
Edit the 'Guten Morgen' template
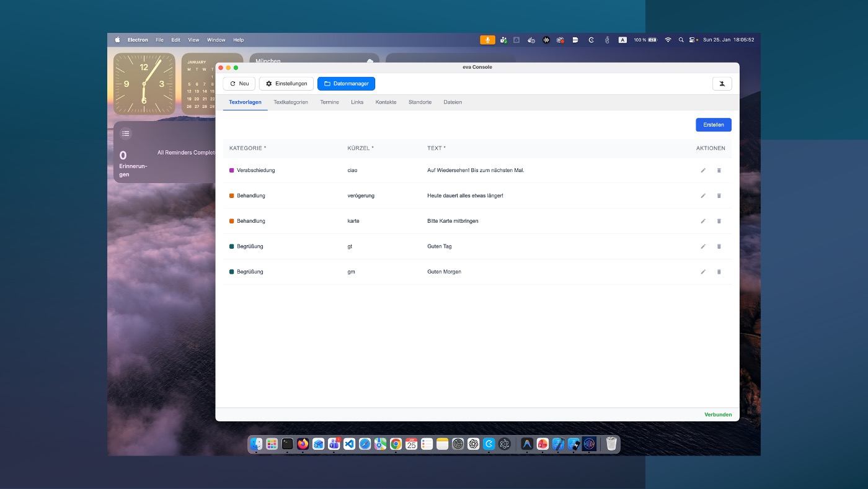(703, 272)
